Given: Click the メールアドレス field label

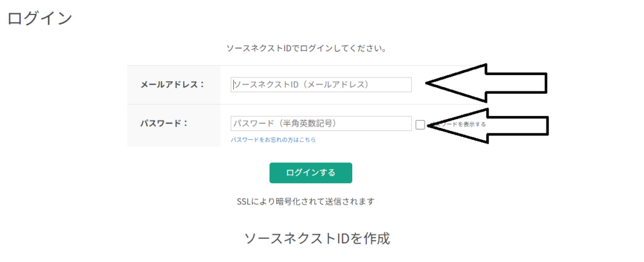Looking at the screenshot, I should tap(172, 84).
